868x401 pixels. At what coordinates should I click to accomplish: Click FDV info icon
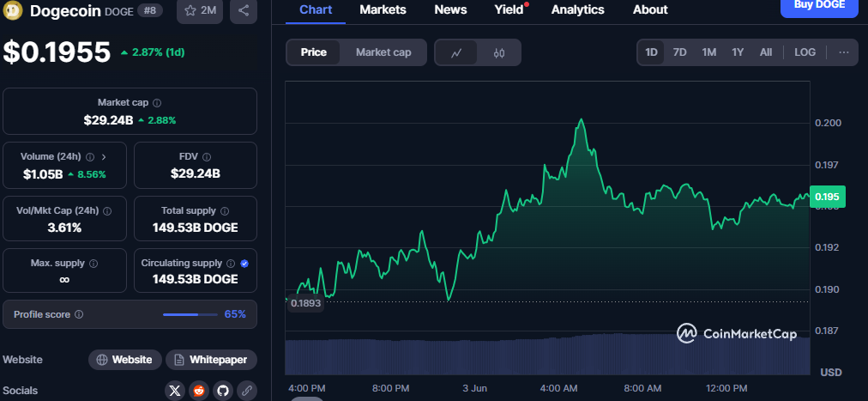207,157
